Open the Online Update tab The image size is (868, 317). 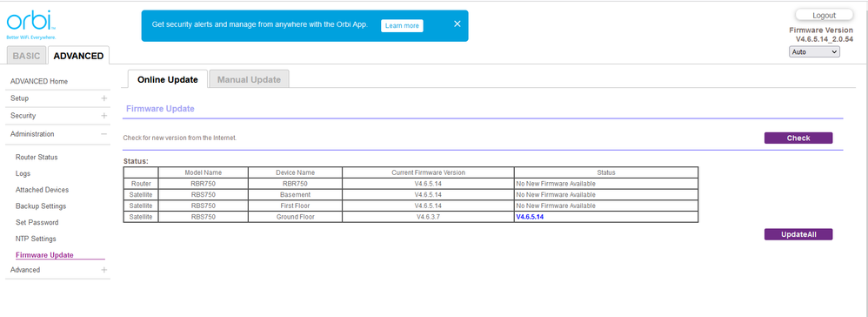[168, 79]
